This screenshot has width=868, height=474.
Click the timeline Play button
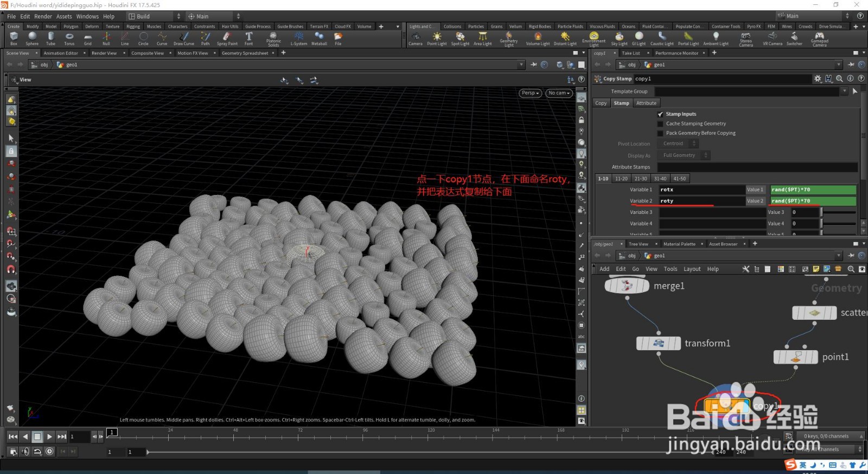49,437
